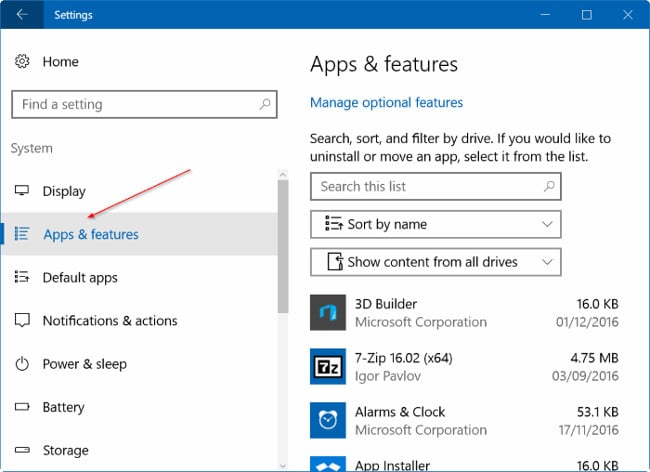650x472 pixels.
Task: Click the System category label
Action: [x=32, y=148]
